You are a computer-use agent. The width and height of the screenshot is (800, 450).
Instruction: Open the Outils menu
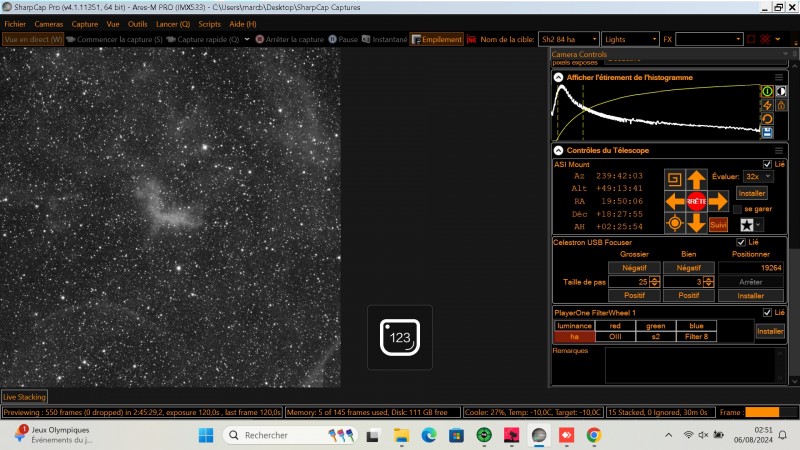point(137,24)
